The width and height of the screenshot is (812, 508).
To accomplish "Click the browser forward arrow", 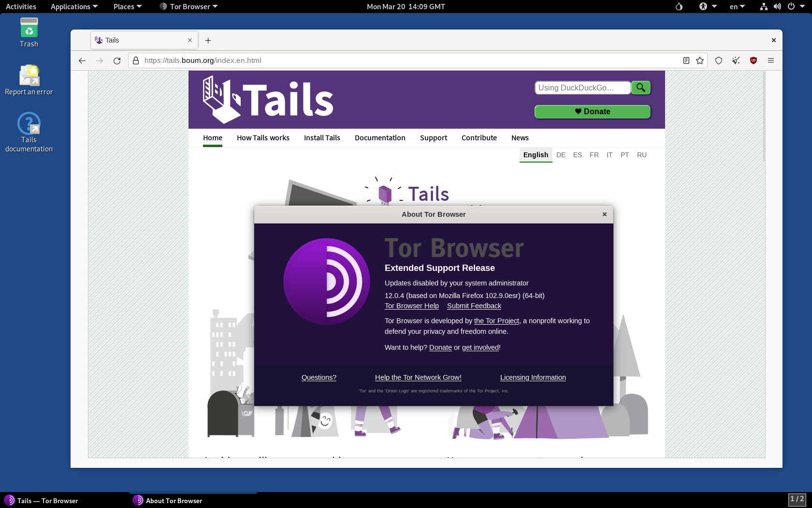I will (100, 60).
